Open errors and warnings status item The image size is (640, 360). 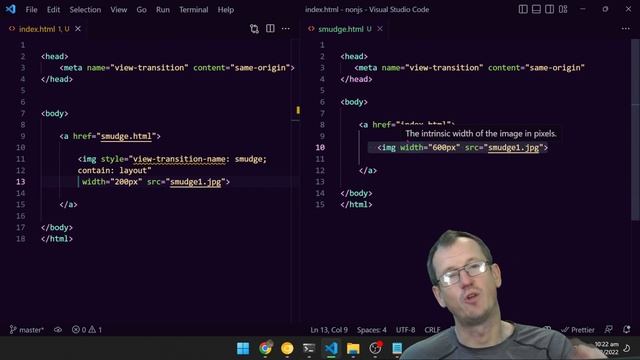(87, 329)
